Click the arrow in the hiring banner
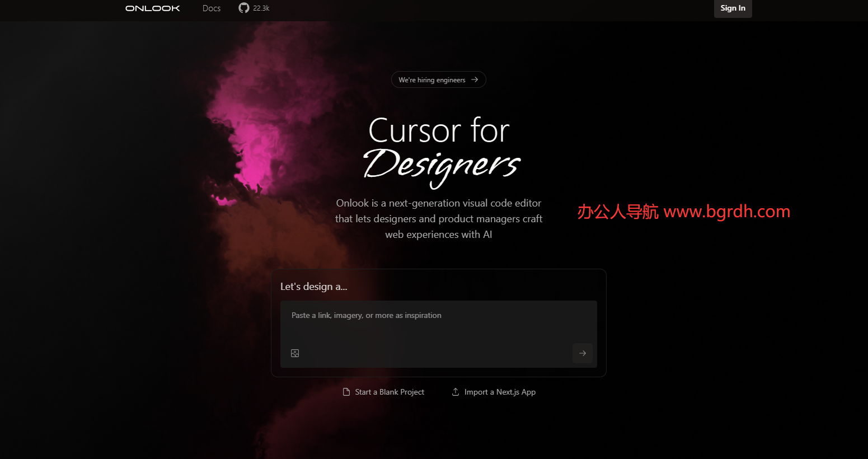 coord(475,79)
